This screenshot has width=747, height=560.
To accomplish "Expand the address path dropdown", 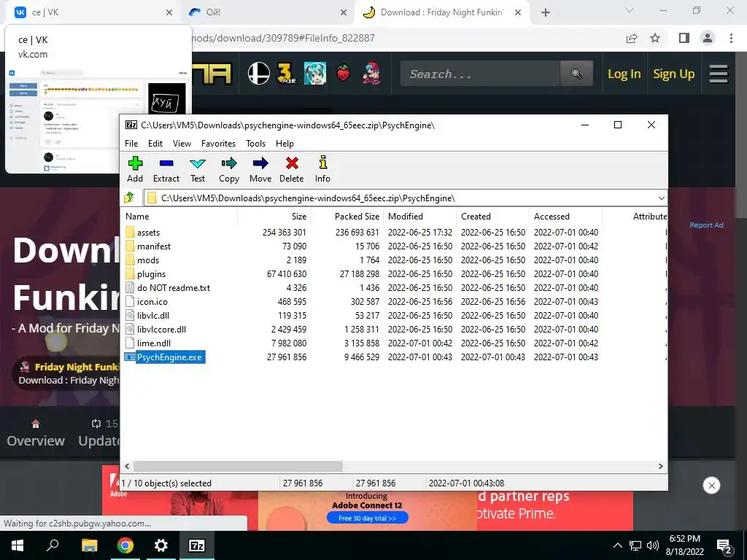I will (x=661, y=198).
